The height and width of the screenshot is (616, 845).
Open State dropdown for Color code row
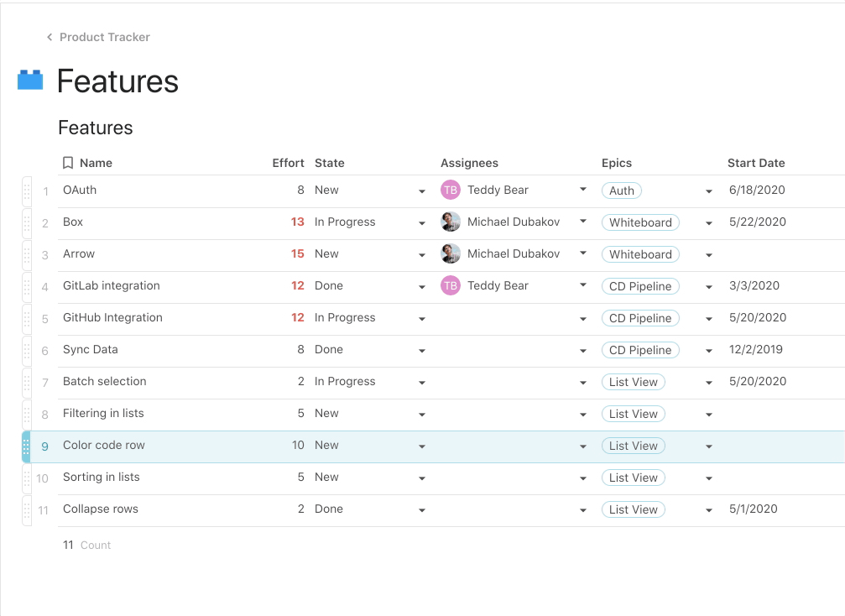[x=422, y=446]
